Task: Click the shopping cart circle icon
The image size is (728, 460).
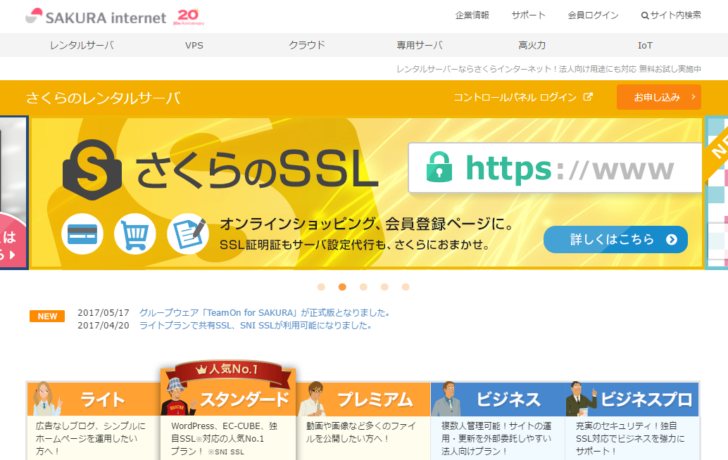Action: [135, 234]
